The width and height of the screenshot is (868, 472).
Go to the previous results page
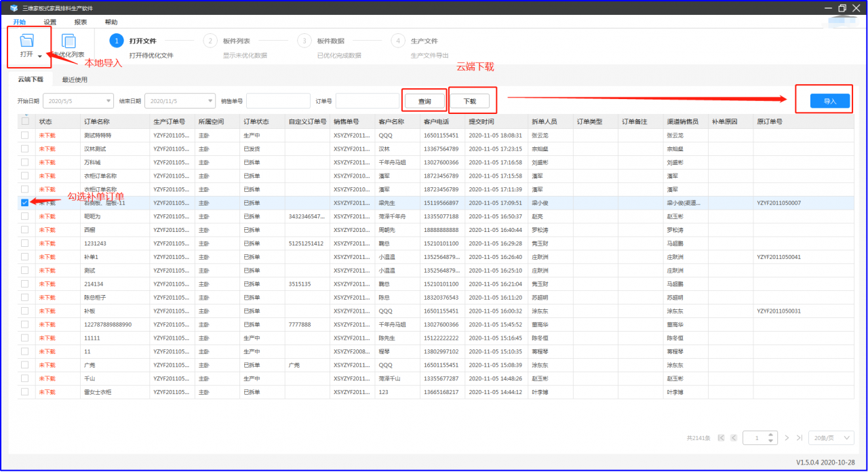[733, 438]
